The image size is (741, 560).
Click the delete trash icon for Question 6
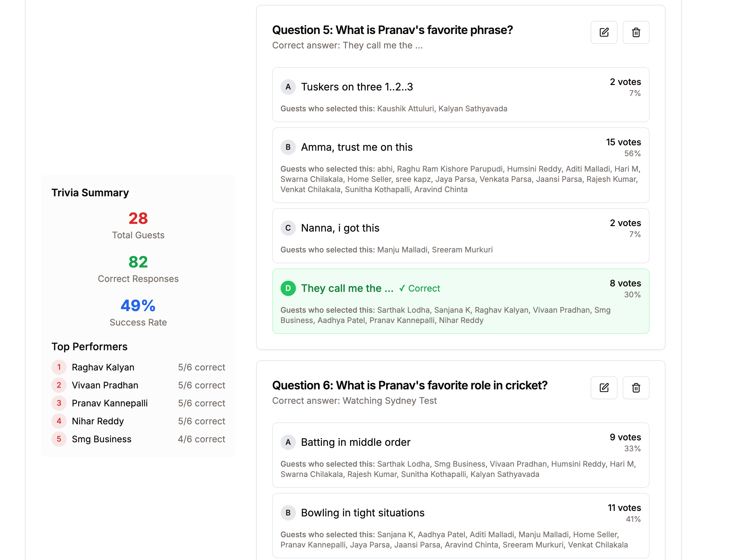tap(636, 388)
